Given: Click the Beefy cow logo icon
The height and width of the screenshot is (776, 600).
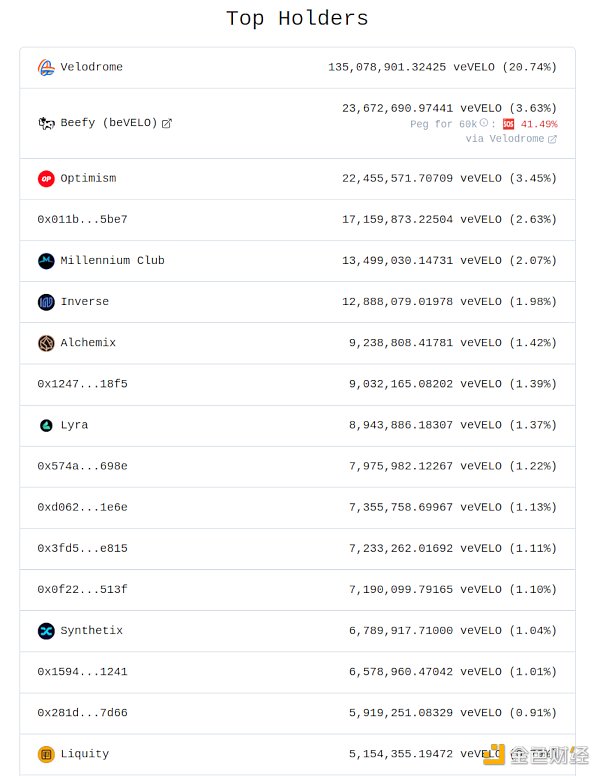Looking at the screenshot, I should pos(46,123).
